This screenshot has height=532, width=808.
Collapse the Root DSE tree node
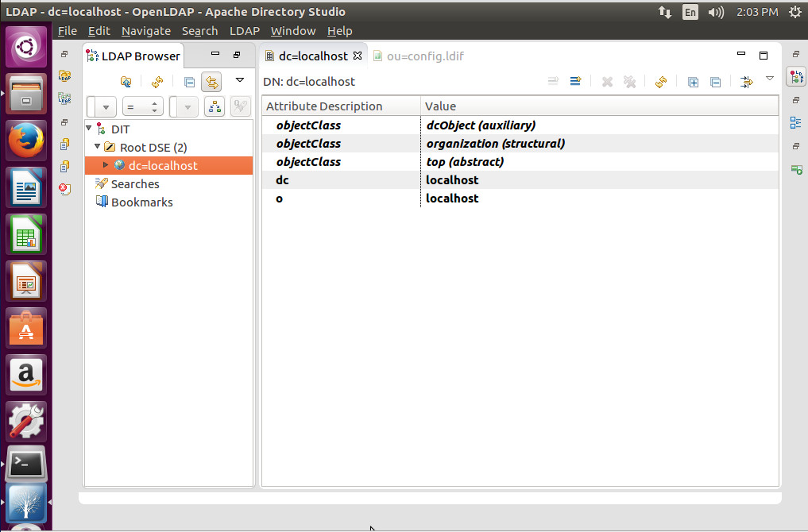[97, 147]
